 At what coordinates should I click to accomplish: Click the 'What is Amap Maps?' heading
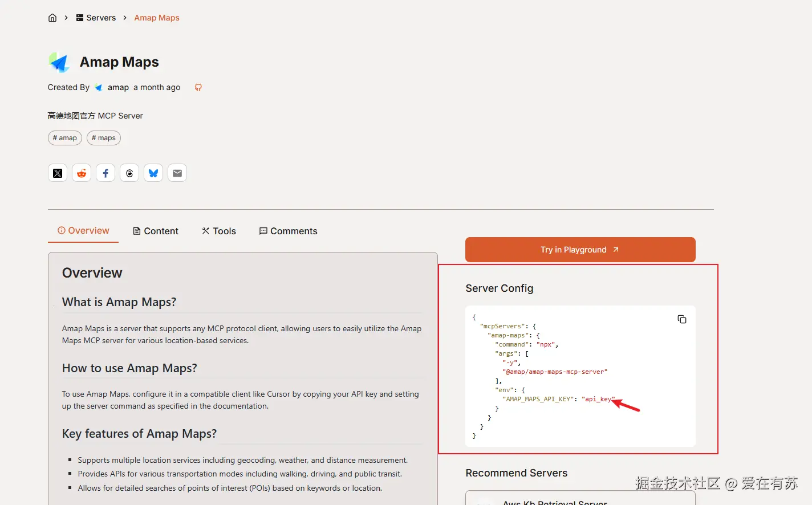coord(119,302)
